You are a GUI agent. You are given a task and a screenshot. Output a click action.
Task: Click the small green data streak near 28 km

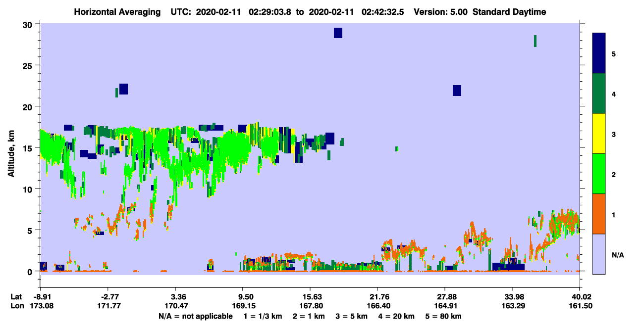[535, 41]
